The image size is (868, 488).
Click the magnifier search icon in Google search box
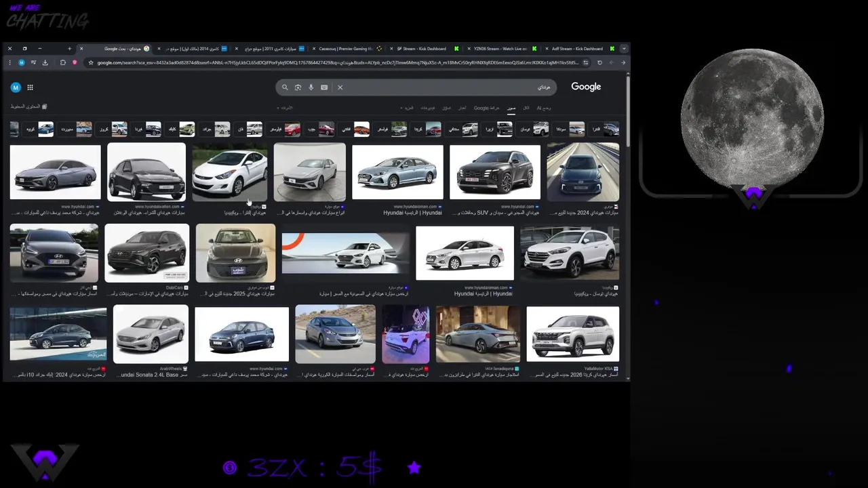tap(285, 87)
